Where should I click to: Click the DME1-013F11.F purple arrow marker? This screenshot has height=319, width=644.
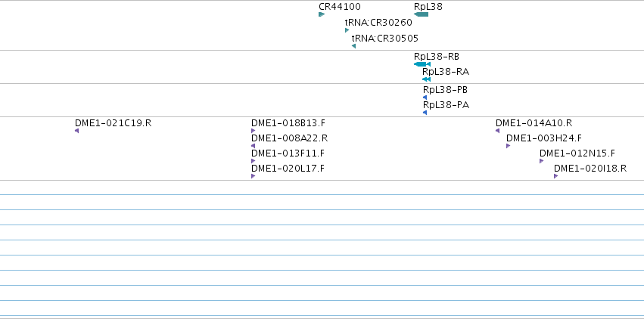pyautogui.click(x=253, y=161)
